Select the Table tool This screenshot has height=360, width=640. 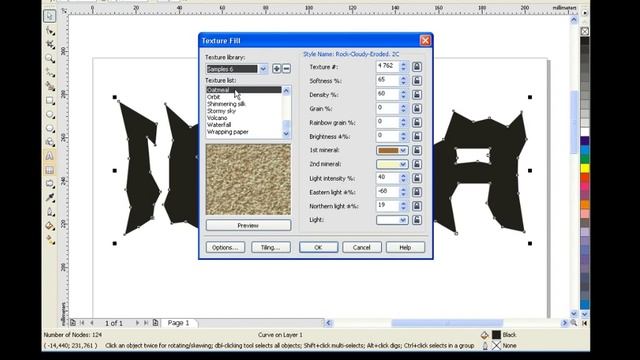50,170
